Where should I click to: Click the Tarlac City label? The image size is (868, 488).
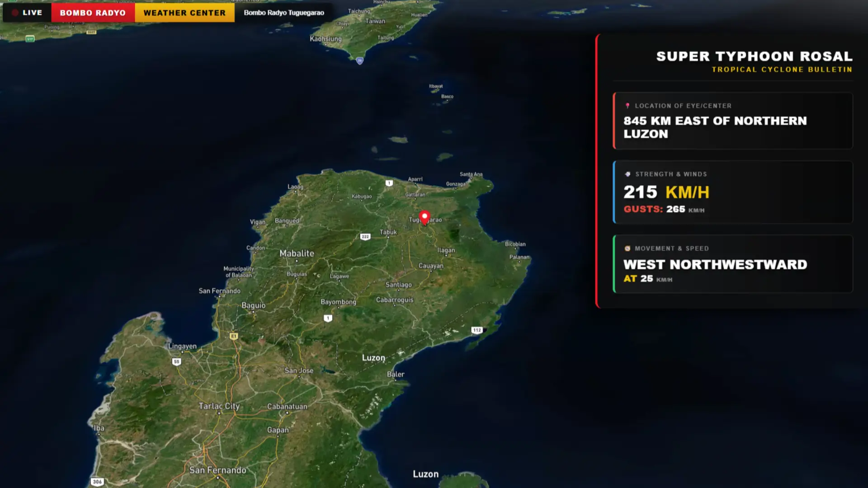219,406
